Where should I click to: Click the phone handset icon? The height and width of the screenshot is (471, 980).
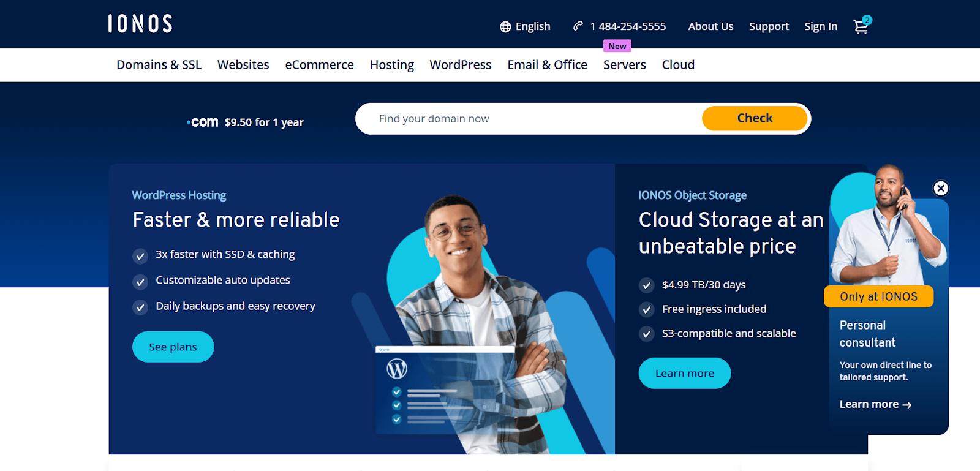578,26
